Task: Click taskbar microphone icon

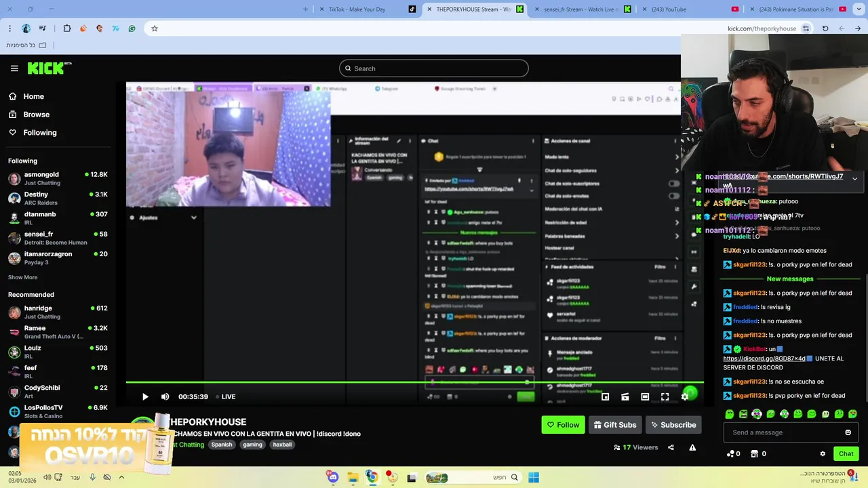Action: click(x=92, y=477)
